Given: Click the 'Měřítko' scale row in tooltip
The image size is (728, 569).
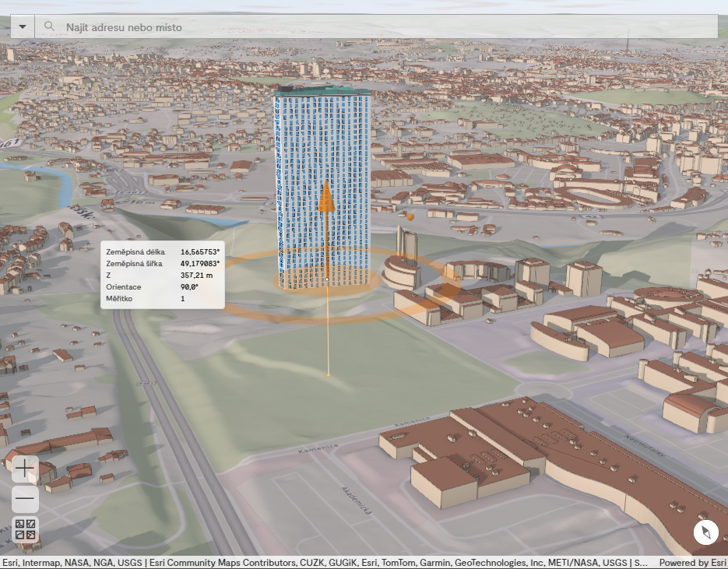Looking at the screenshot, I should [x=163, y=299].
